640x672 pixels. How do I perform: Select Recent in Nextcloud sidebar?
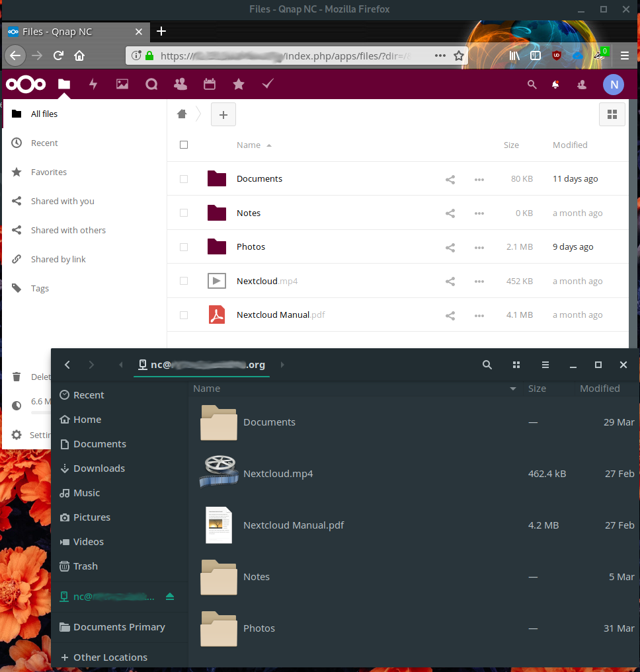(x=85, y=143)
